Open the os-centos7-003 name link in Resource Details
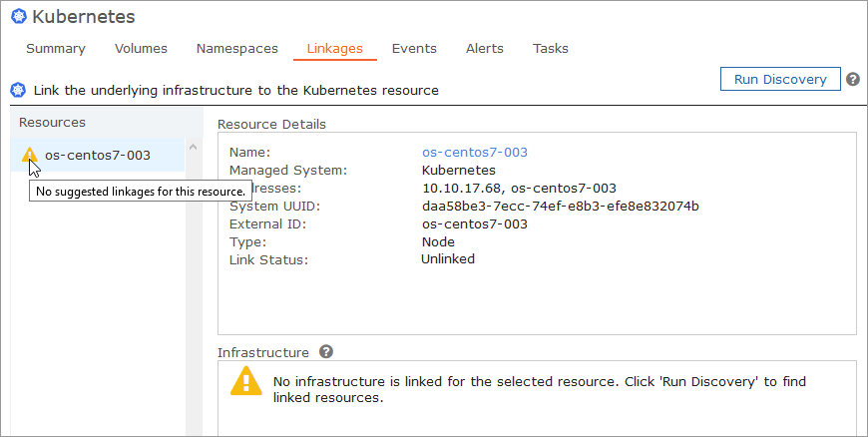This screenshot has width=868, height=437. 475,153
